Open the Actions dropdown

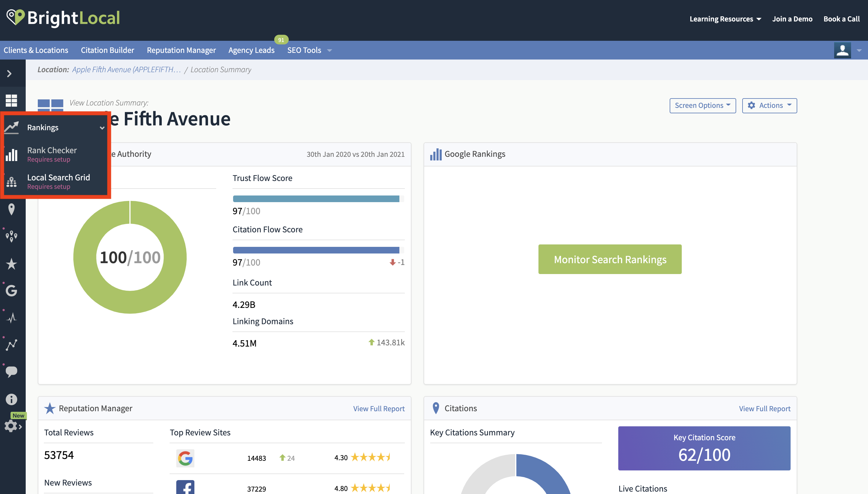pos(769,105)
